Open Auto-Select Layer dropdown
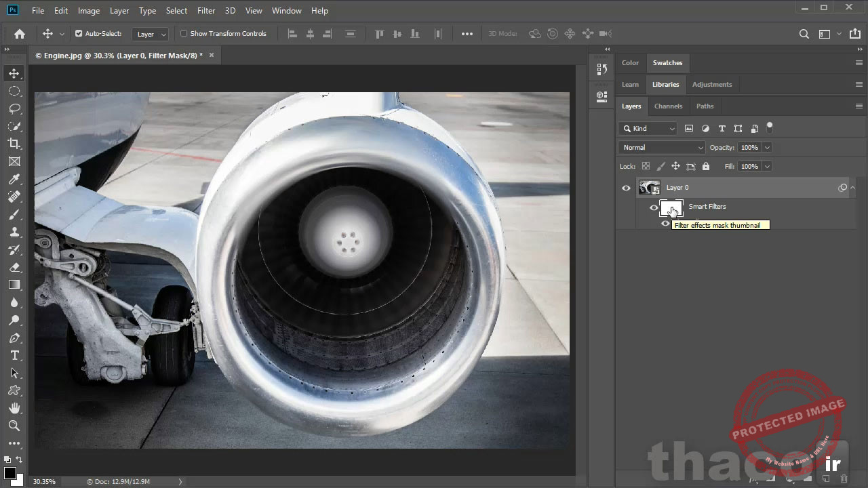Image resolution: width=868 pixels, height=488 pixels. (151, 34)
